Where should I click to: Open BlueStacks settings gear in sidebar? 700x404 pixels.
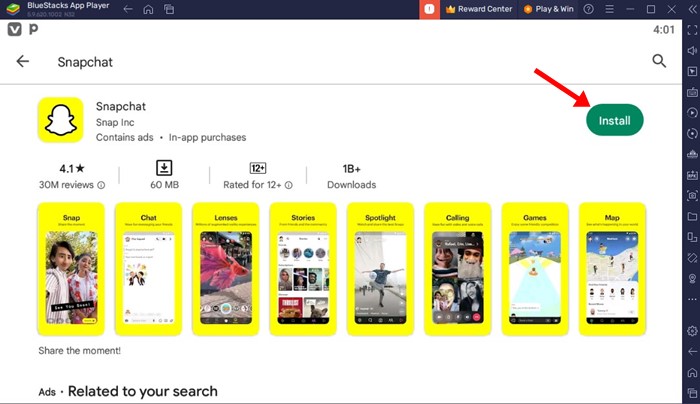(x=692, y=331)
